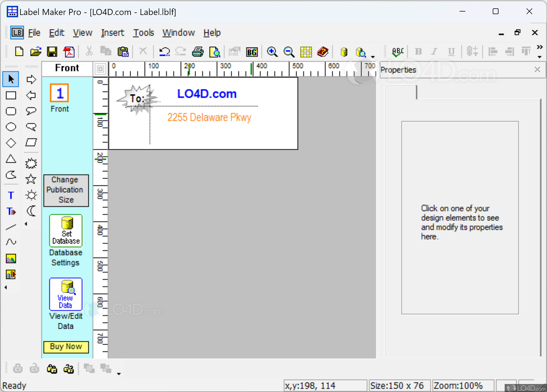Toggle the yellow grid icon
This screenshot has height=392, width=547.
pyautogui.click(x=306, y=52)
